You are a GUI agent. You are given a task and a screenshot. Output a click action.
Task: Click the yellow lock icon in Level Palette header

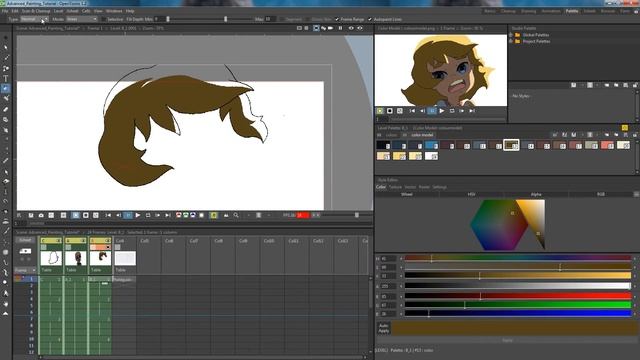tap(624, 128)
